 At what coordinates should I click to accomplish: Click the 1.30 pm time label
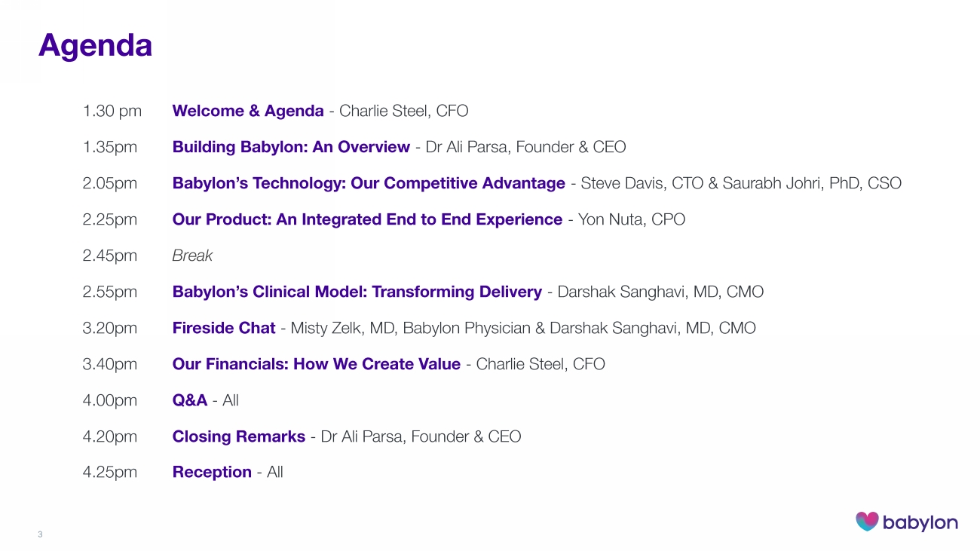[112, 111]
